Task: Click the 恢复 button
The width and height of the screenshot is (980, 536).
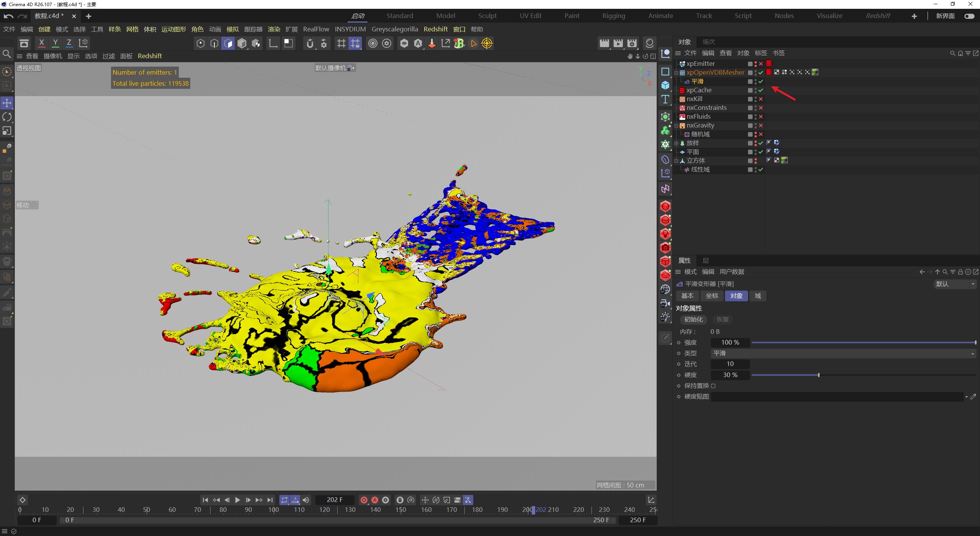Action: 722,319
